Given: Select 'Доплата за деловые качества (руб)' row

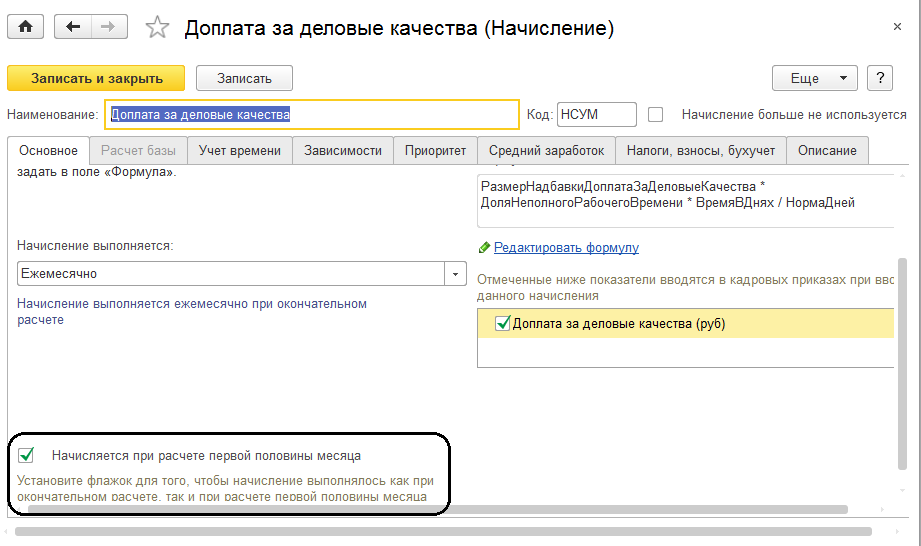Looking at the screenshot, I should tap(685, 323).
